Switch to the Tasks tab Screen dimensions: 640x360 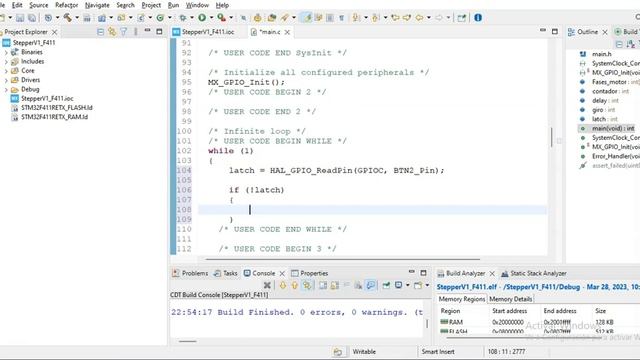[226, 273]
